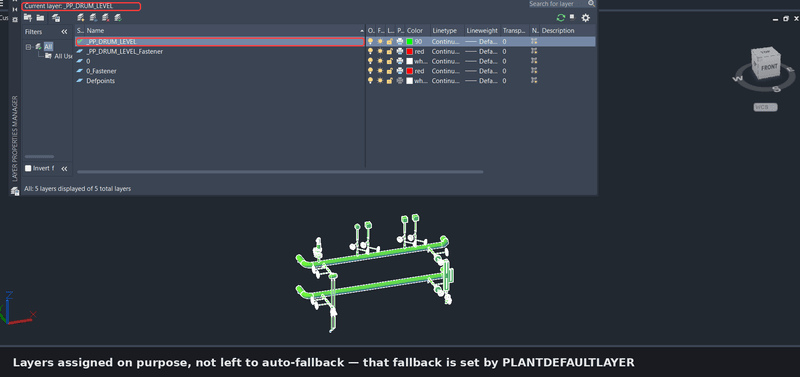This screenshot has width=800, height=377.
Task: Create a new layer with New Layer icon
Action: (x=81, y=18)
